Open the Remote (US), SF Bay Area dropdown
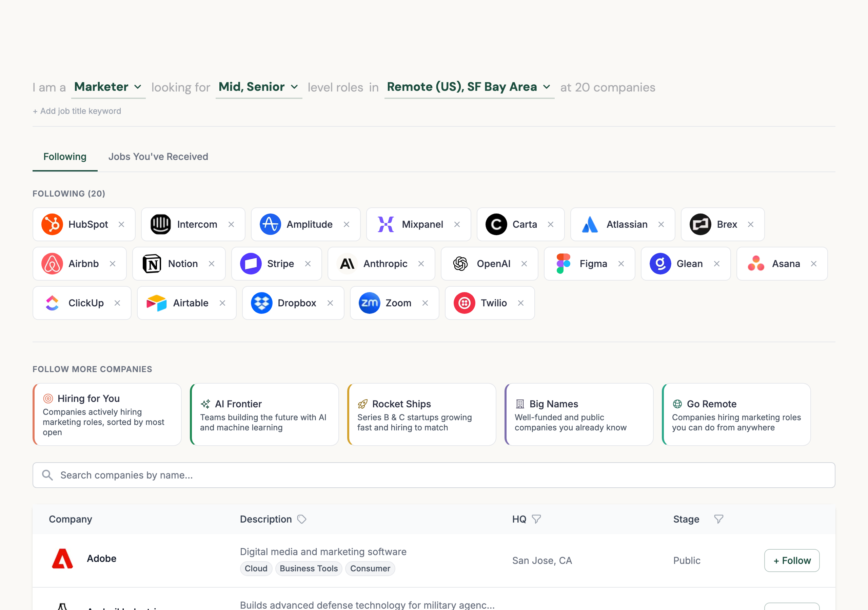Viewport: 868px width, 610px height. tap(469, 87)
